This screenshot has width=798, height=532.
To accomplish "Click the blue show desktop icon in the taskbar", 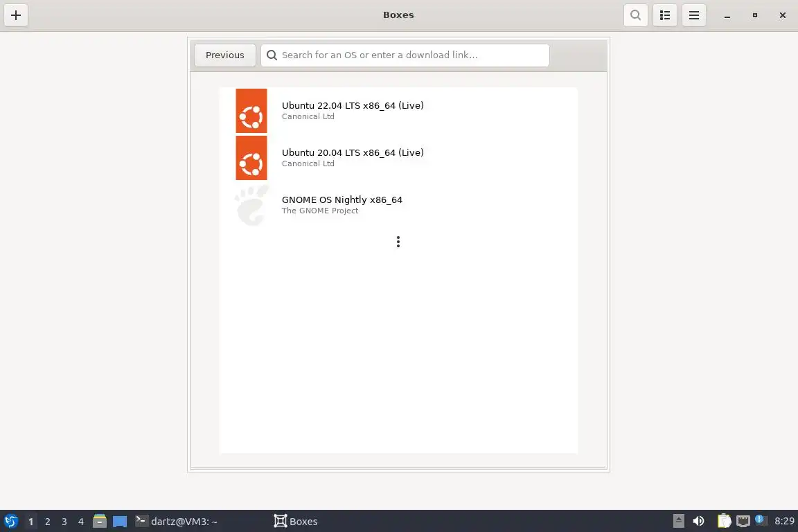I will click(x=120, y=522).
